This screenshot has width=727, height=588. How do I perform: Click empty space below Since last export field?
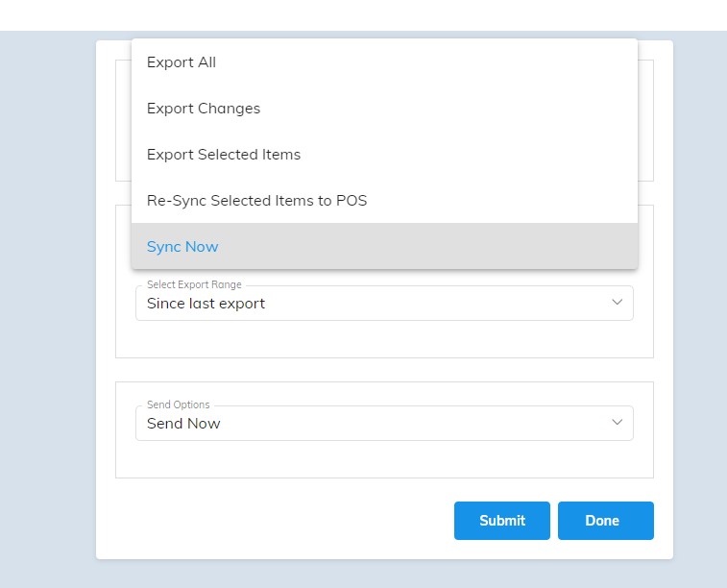point(384,338)
